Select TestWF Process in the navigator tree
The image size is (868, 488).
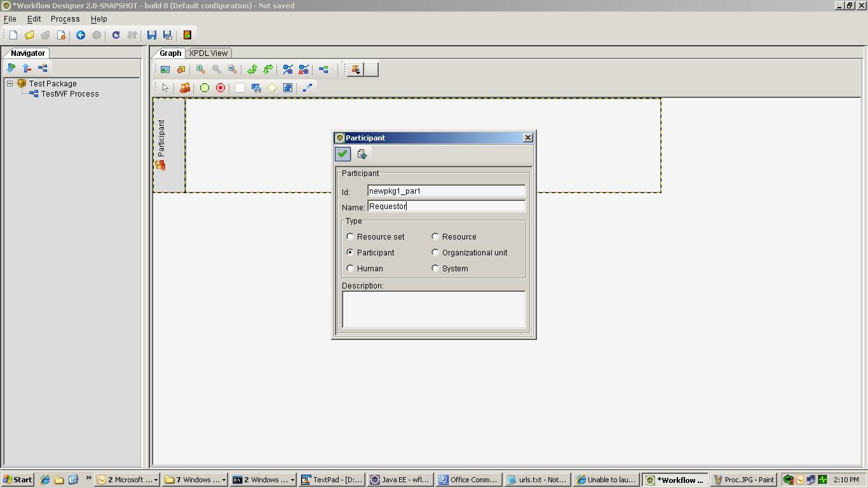click(70, 94)
